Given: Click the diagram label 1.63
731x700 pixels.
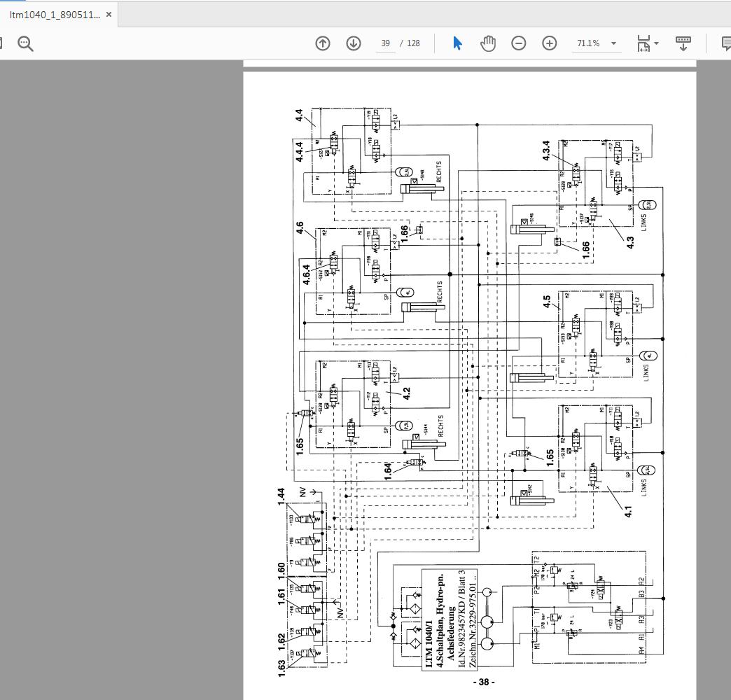Looking at the screenshot, I should tap(281, 668).
